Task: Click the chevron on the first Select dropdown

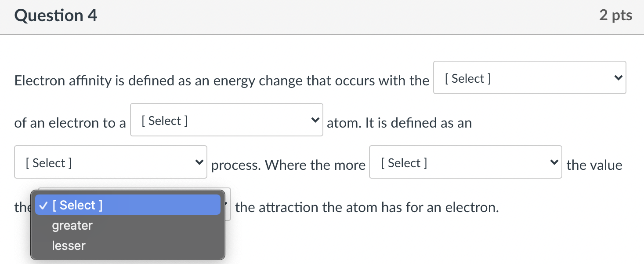Action: 618,77
